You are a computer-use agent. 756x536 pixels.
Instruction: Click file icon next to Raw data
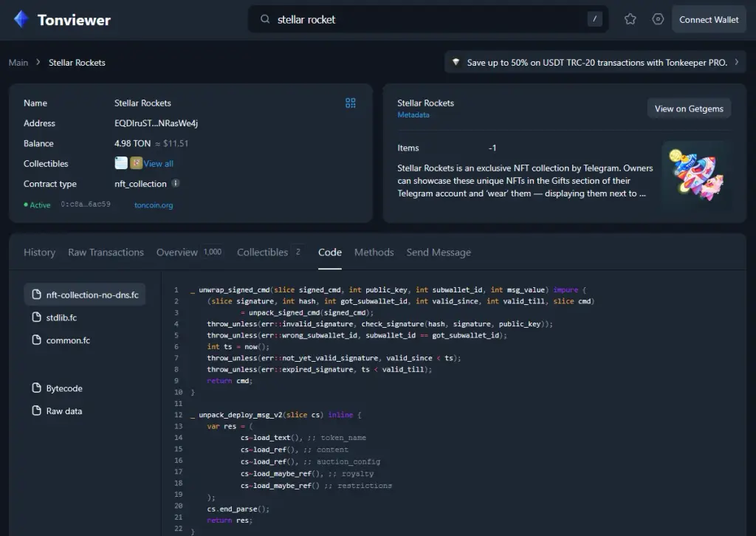pos(36,410)
